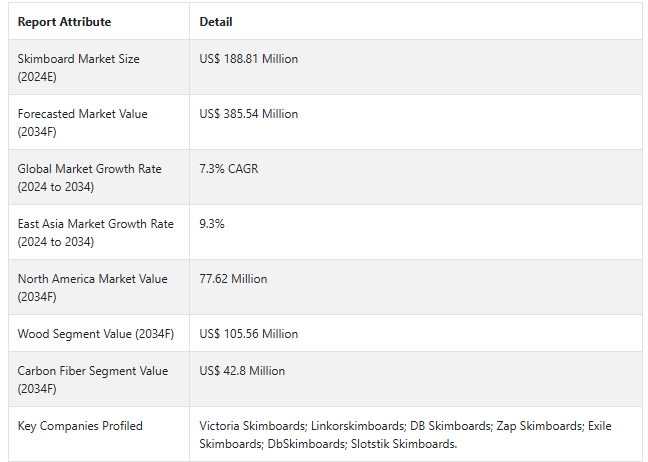Click the "US$ 105.56 Million" value
The image size is (648, 462).
tap(248, 334)
